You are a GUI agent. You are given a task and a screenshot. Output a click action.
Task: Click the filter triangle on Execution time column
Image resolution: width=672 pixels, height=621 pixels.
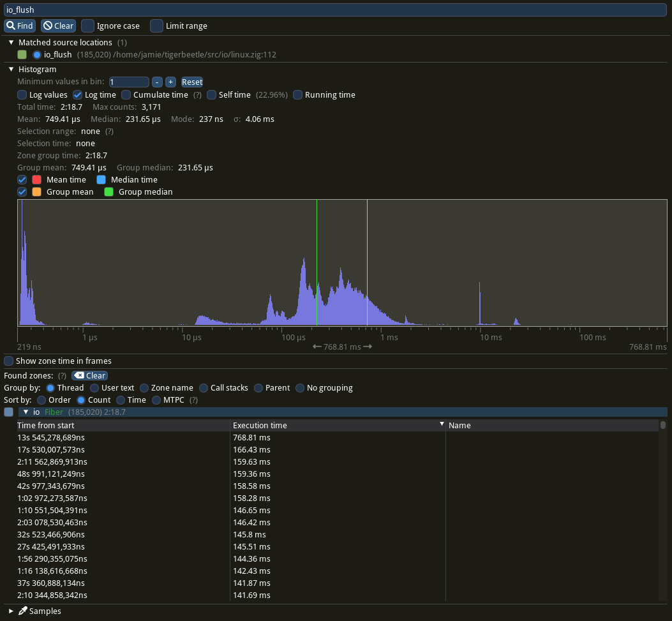pyautogui.click(x=441, y=424)
